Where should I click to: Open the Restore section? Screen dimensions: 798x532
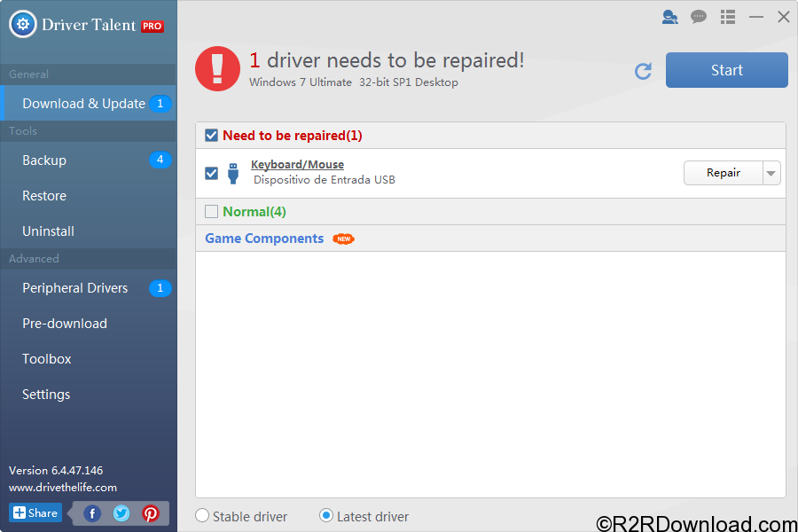[x=89, y=195]
